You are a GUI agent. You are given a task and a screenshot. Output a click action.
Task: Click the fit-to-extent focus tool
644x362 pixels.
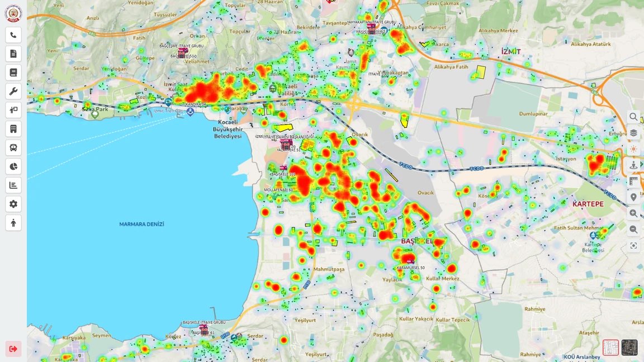point(633,245)
